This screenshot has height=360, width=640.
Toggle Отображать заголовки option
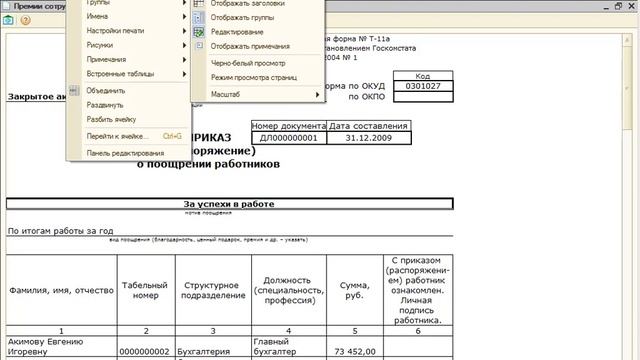pyautogui.click(x=248, y=3)
